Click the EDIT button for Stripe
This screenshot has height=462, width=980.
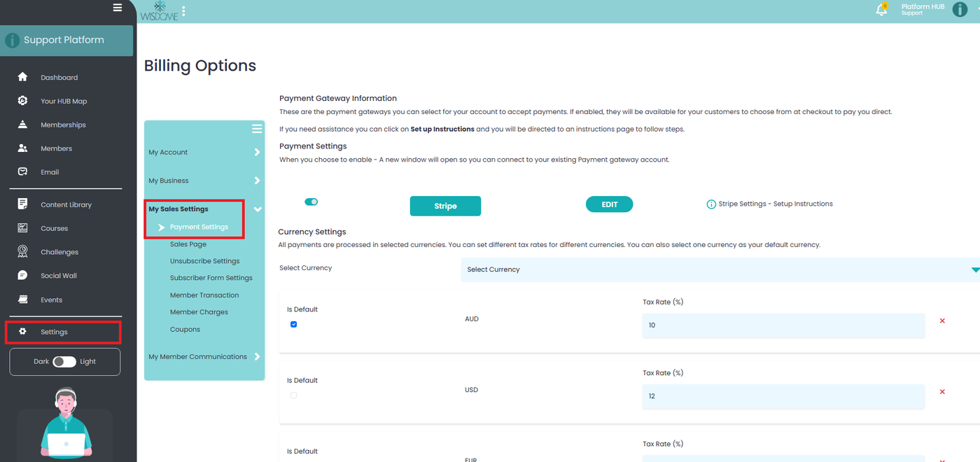pos(609,204)
